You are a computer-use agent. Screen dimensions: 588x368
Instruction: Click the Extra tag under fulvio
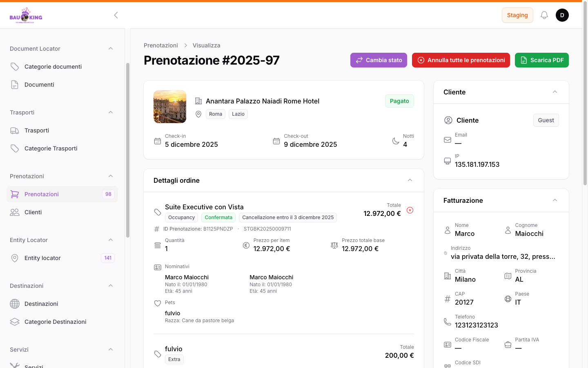point(174,359)
